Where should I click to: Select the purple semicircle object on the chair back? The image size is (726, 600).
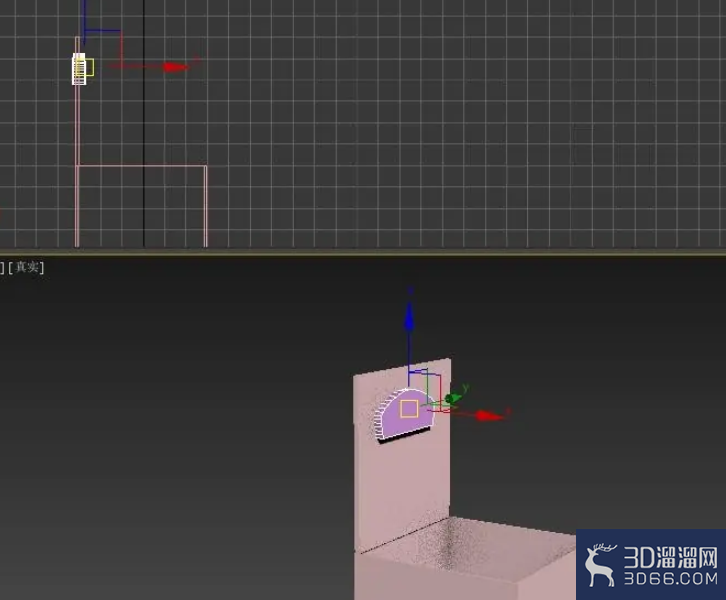(406, 415)
